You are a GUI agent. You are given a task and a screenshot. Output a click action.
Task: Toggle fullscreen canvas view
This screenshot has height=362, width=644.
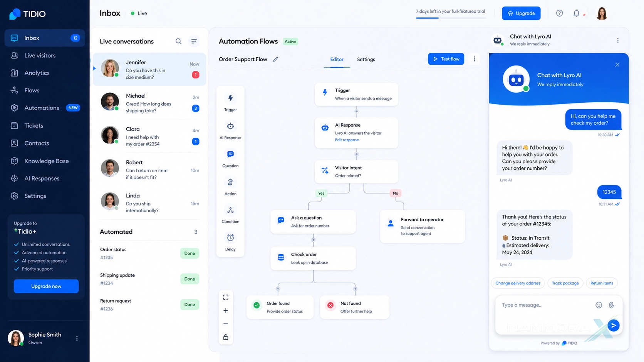[x=226, y=297]
